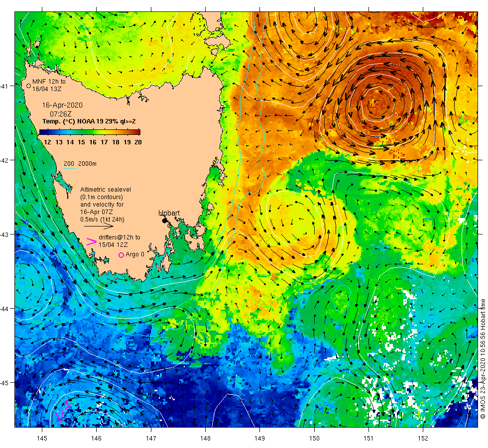Click the date text 16-Apr-2020
Screen dimensions: 488x448
[x=62, y=105]
